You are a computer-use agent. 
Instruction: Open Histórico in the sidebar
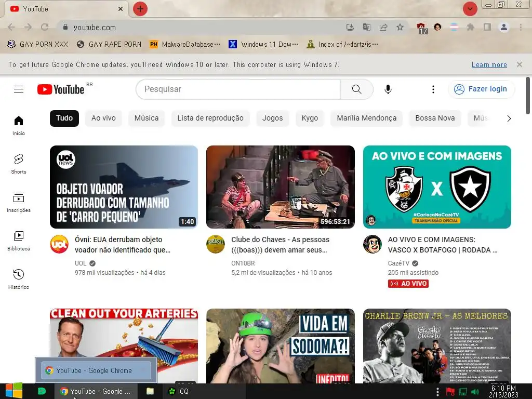point(19,279)
